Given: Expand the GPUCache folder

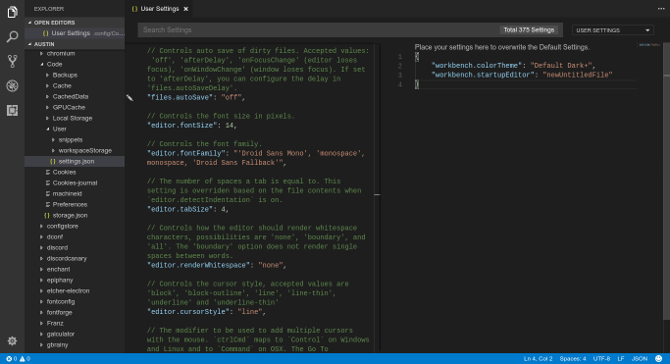Looking at the screenshot, I should click(x=75, y=107).
